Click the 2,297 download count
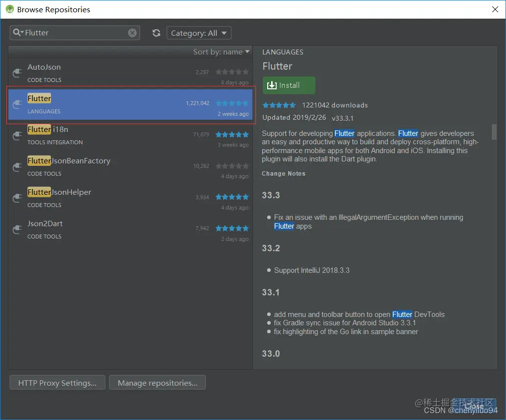Screen dimensions: 506x420 [x=202, y=72]
